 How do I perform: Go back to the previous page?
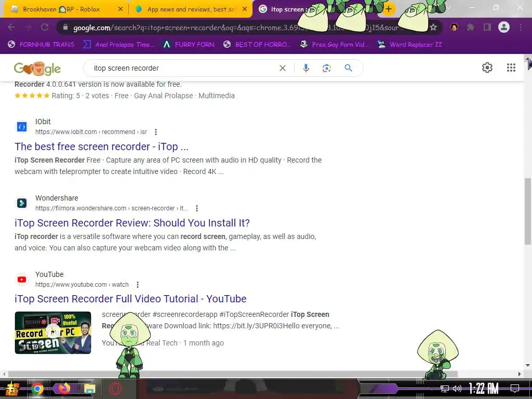(11, 27)
